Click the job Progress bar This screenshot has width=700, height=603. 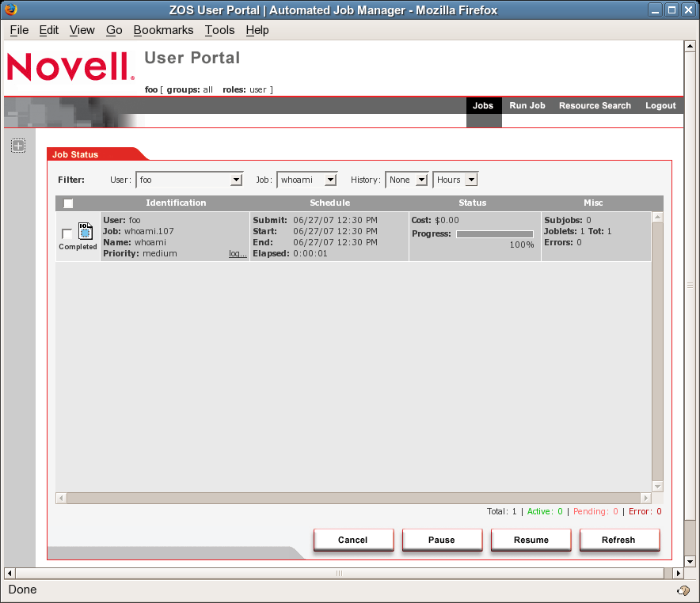tap(495, 234)
